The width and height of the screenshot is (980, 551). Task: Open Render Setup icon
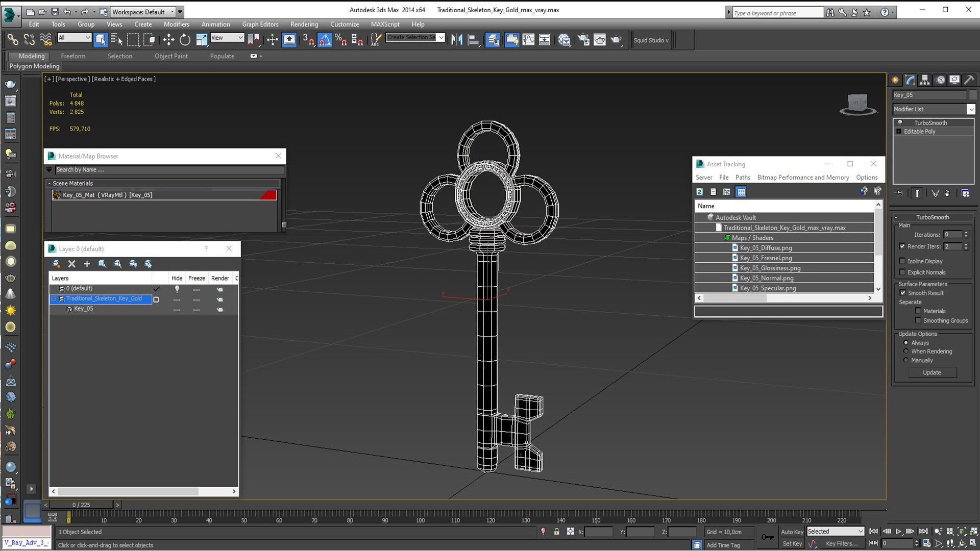[x=583, y=40]
